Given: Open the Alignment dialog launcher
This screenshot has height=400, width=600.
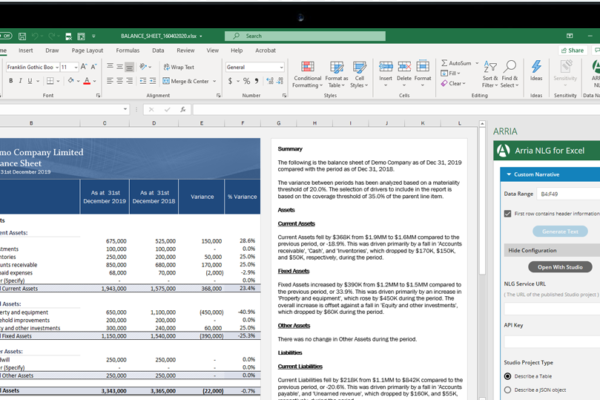Looking at the screenshot, I should (218, 95).
